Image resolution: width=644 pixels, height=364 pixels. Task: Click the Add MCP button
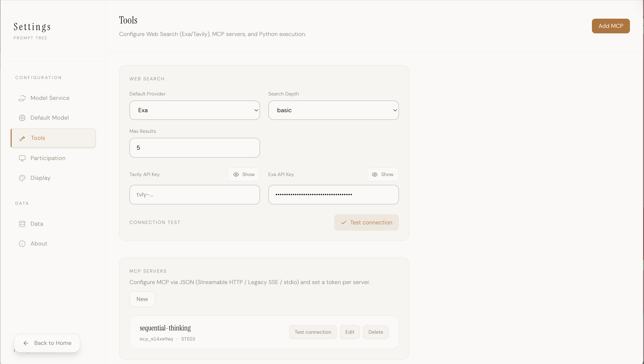click(x=611, y=26)
